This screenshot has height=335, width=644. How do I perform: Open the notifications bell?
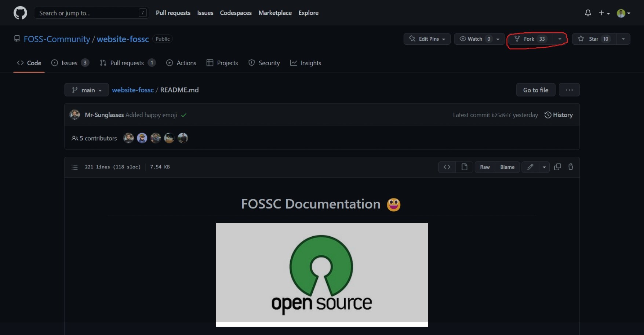coord(588,13)
